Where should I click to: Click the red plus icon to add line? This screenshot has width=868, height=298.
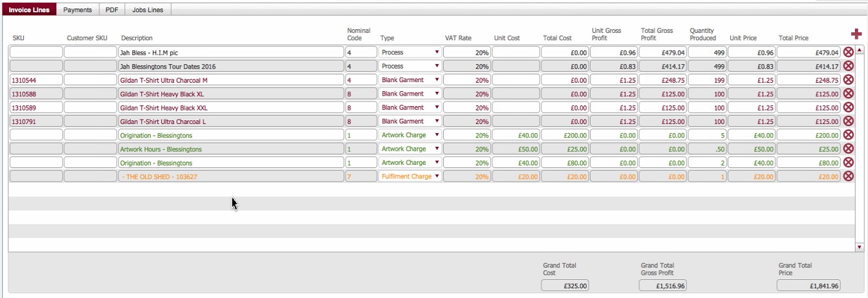(x=856, y=34)
